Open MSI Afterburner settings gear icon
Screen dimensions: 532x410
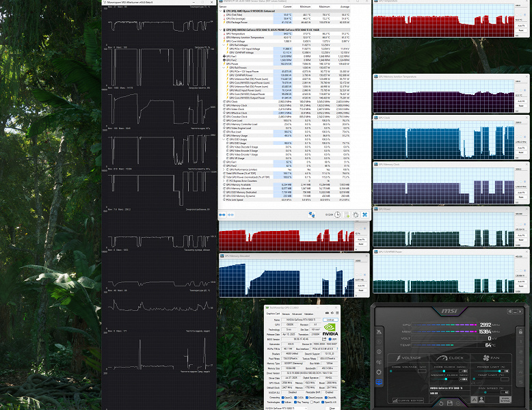(379, 372)
